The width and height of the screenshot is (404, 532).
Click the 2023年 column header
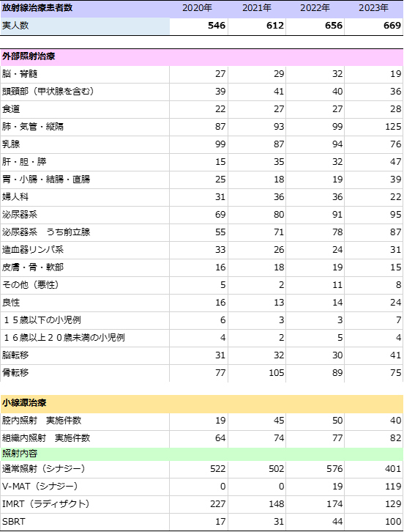373,8
